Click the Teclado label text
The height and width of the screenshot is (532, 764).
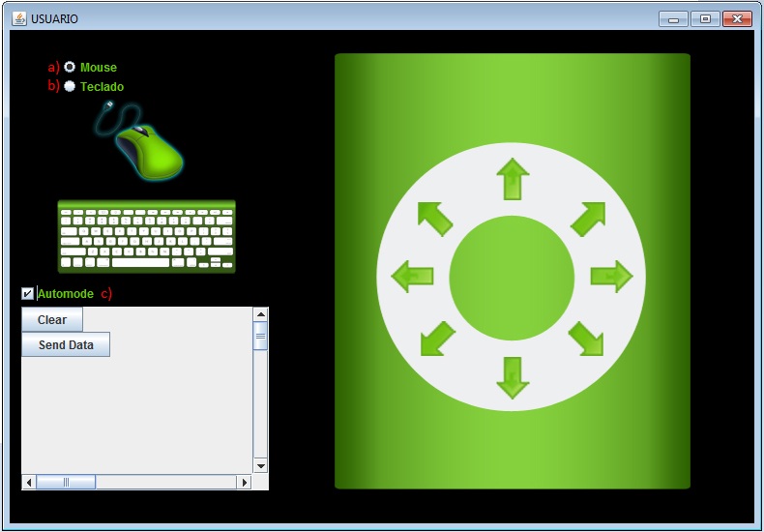coord(102,87)
